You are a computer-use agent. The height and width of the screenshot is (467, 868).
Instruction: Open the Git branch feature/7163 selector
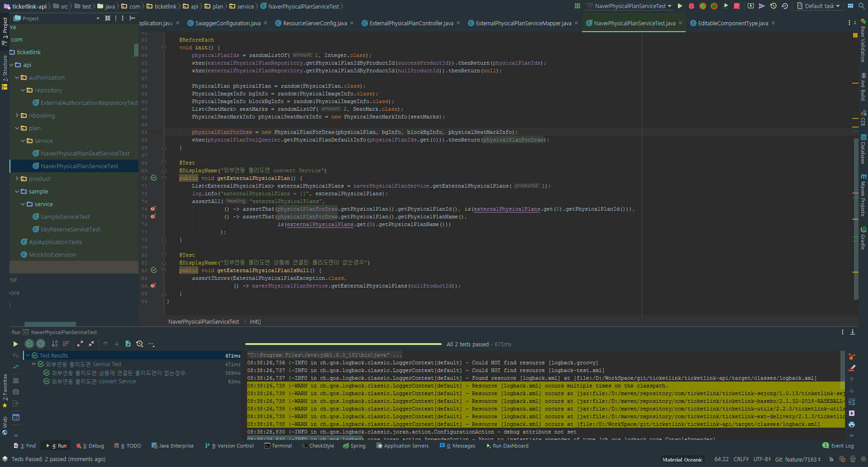point(798,459)
